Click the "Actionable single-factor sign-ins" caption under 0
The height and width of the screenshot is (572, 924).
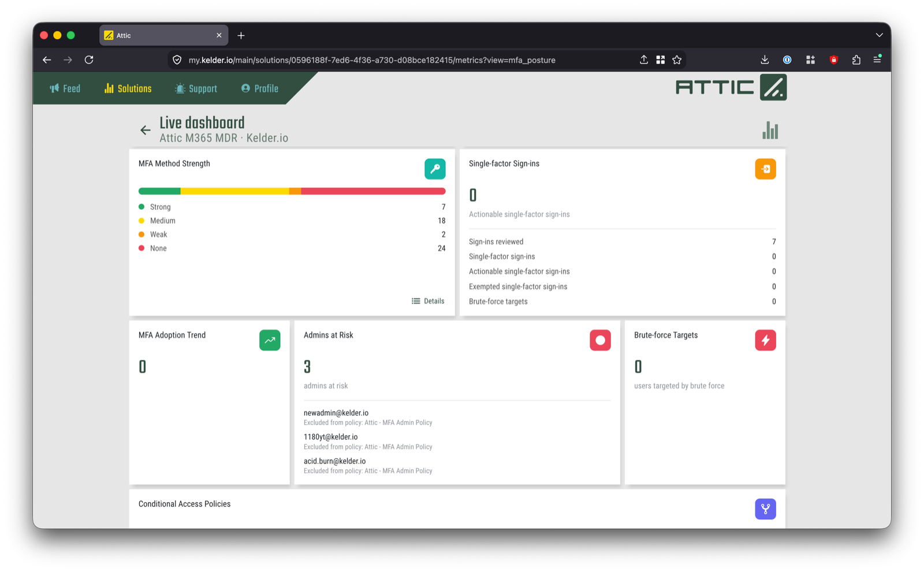519,214
